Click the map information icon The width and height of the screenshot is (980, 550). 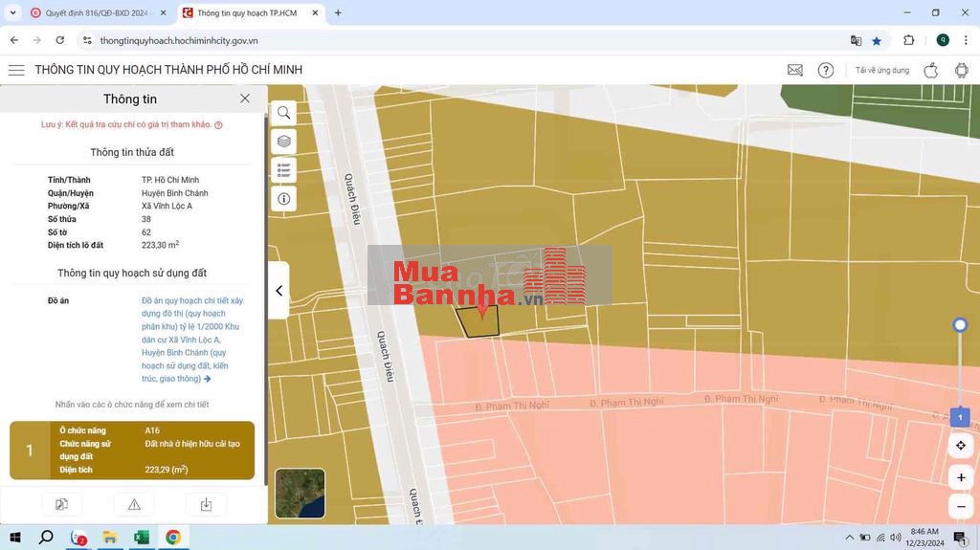coord(284,199)
